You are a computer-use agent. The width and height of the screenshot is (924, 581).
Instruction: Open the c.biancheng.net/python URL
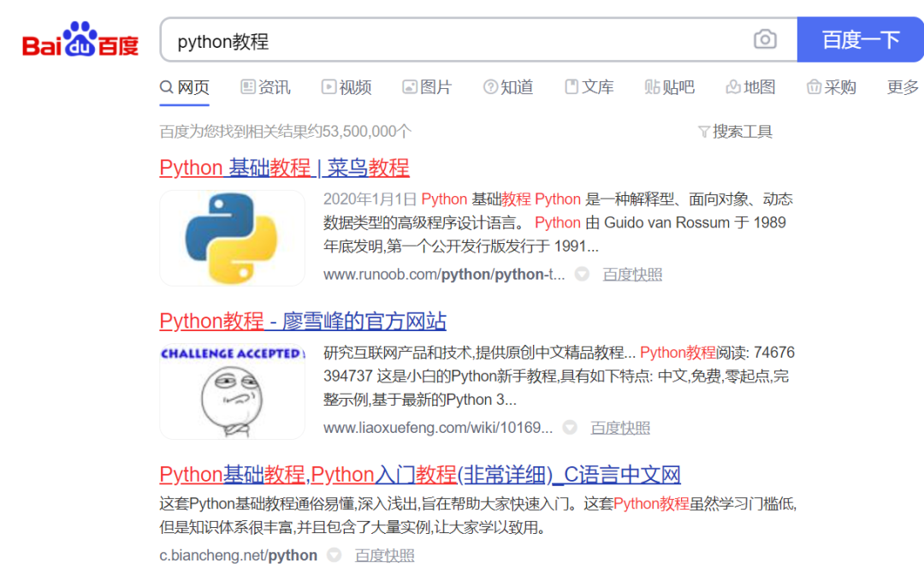[x=238, y=555]
